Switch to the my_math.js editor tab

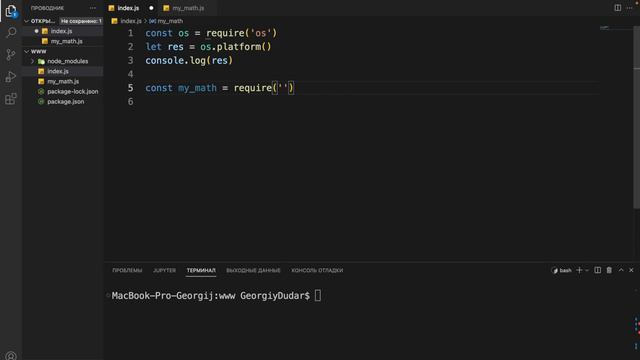tap(188, 8)
